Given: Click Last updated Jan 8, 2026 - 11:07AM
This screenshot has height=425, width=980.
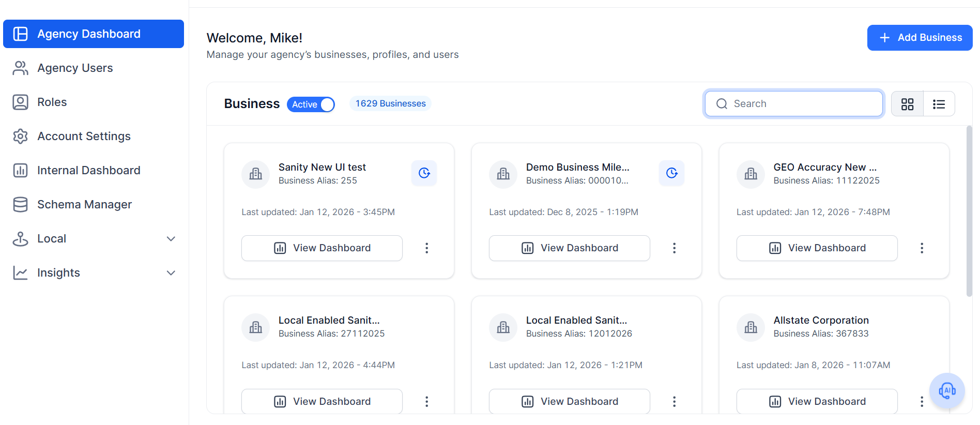Looking at the screenshot, I should [813, 365].
